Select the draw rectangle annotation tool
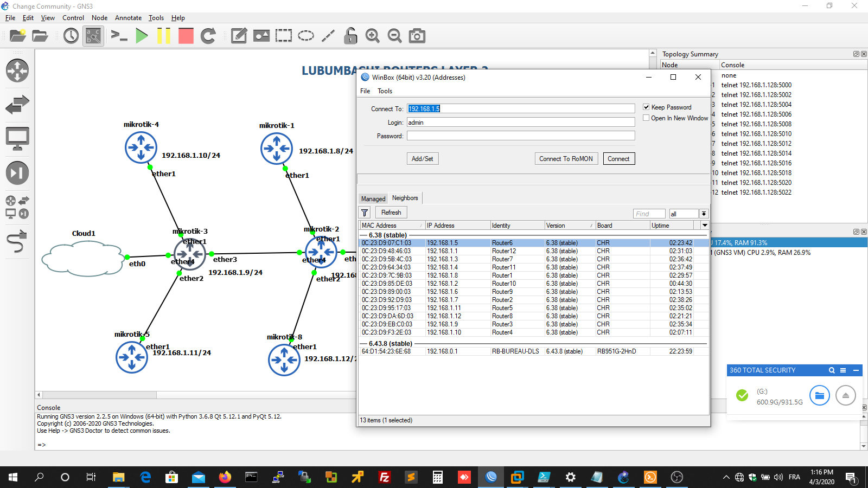Image resolution: width=868 pixels, height=488 pixels. (x=284, y=36)
